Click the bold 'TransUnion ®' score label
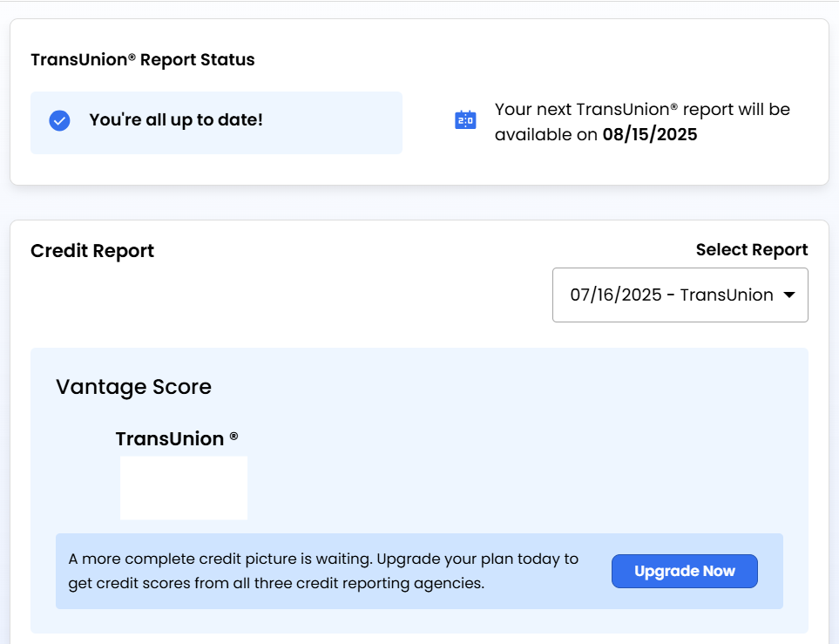The image size is (839, 644). (x=177, y=438)
